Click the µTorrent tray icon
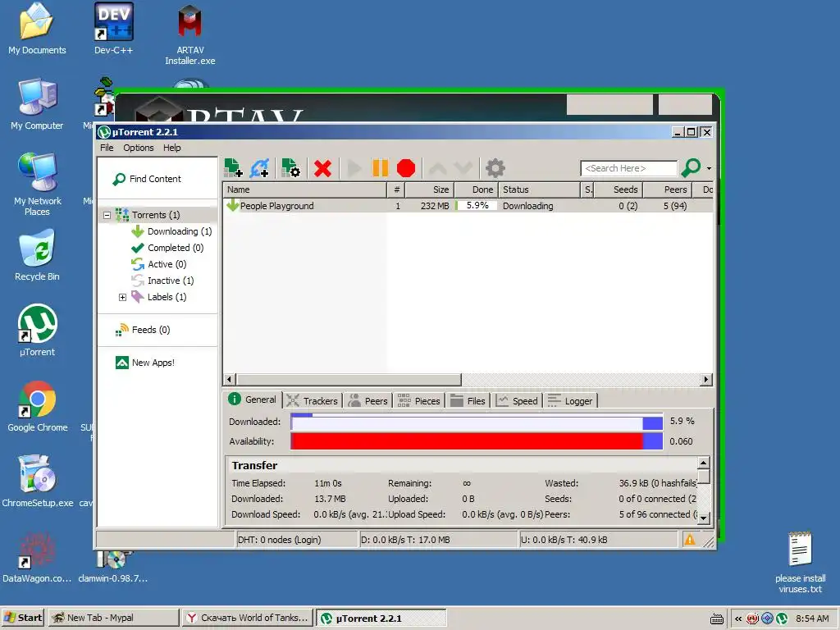Viewport: 840px width, 630px height. (x=782, y=619)
